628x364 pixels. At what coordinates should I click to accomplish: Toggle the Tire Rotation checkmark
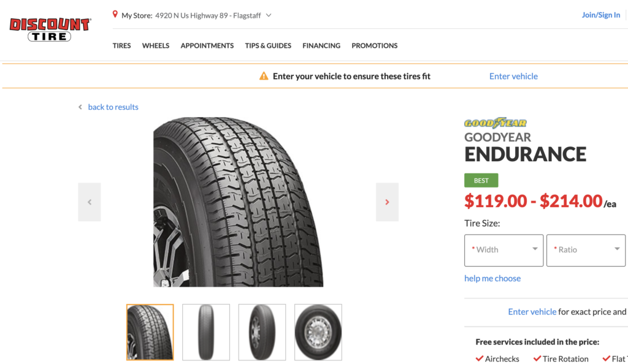click(x=539, y=358)
